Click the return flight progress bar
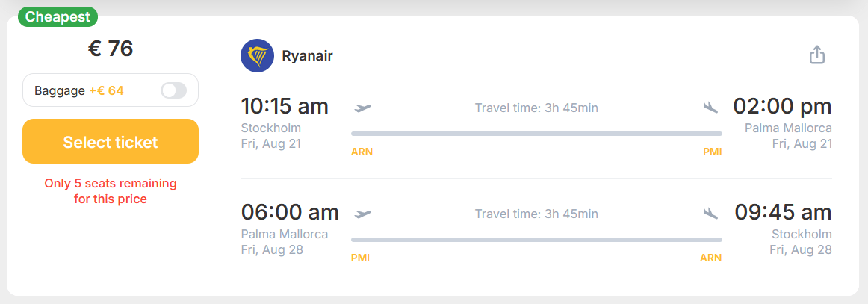Screen dimensions: 868x304 tap(536, 240)
